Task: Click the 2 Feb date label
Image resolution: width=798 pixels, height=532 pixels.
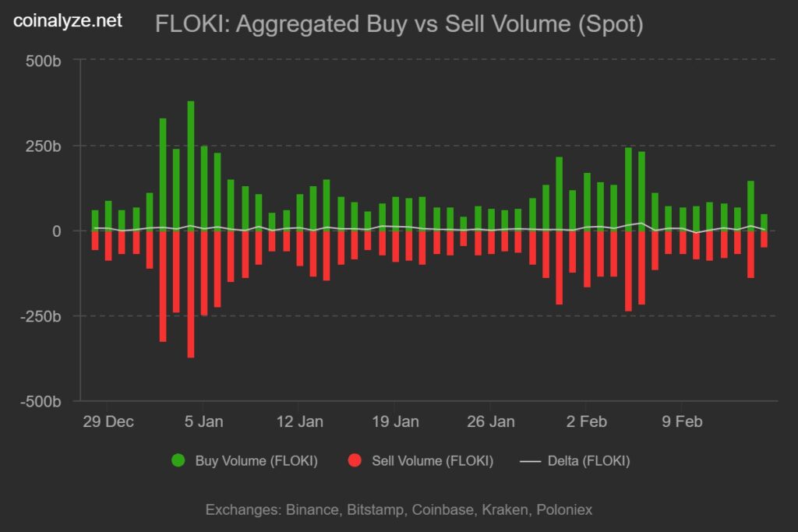Action: (x=586, y=422)
